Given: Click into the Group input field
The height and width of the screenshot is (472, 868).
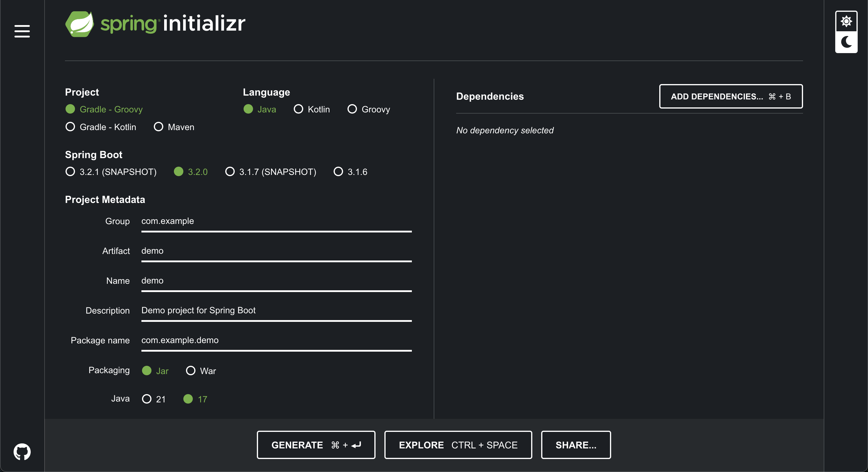Looking at the screenshot, I should tap(276, 222).
